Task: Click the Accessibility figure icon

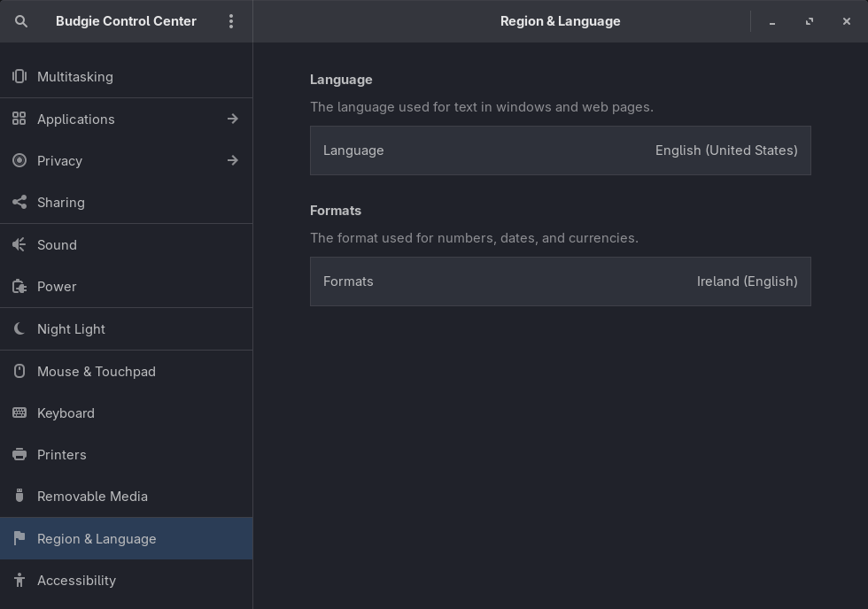Action: click(19, 581)
